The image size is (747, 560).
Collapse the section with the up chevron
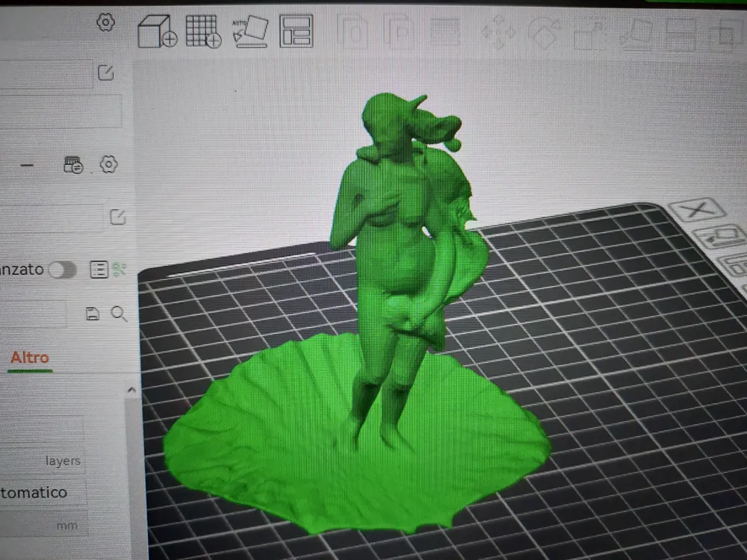click(132, 390)
